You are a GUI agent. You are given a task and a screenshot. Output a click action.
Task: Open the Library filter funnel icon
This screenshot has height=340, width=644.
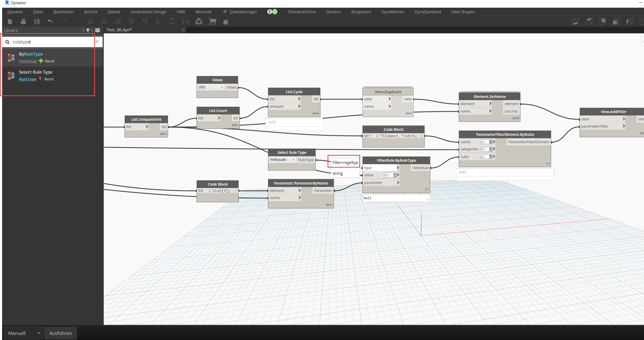click(88, 30)
